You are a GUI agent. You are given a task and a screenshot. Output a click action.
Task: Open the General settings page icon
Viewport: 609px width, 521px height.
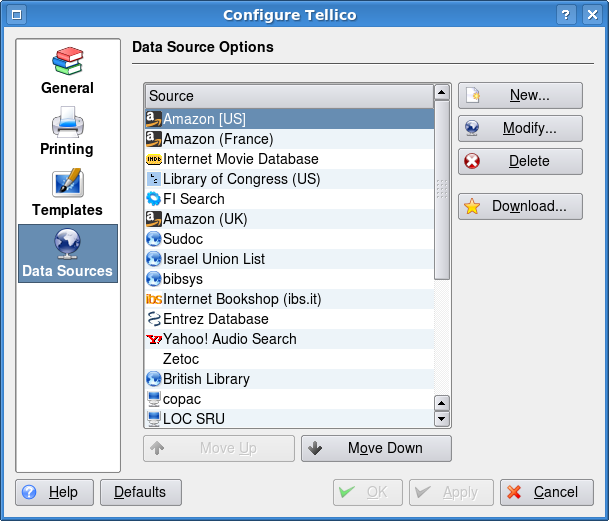pos(67,61)
